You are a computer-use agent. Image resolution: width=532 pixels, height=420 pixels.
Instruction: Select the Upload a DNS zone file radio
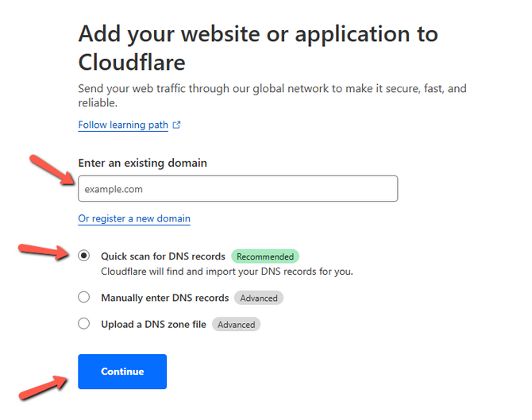[x=84, y=324]
